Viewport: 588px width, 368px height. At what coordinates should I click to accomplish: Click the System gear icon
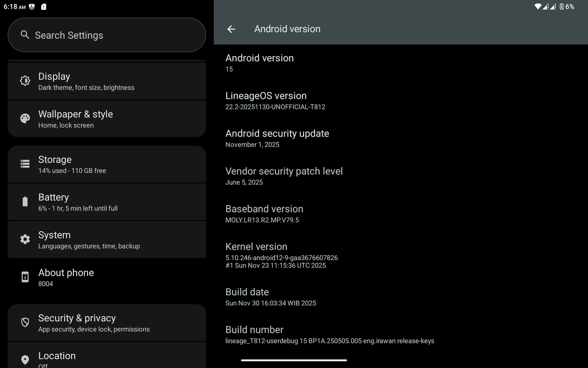pos(25,239)
